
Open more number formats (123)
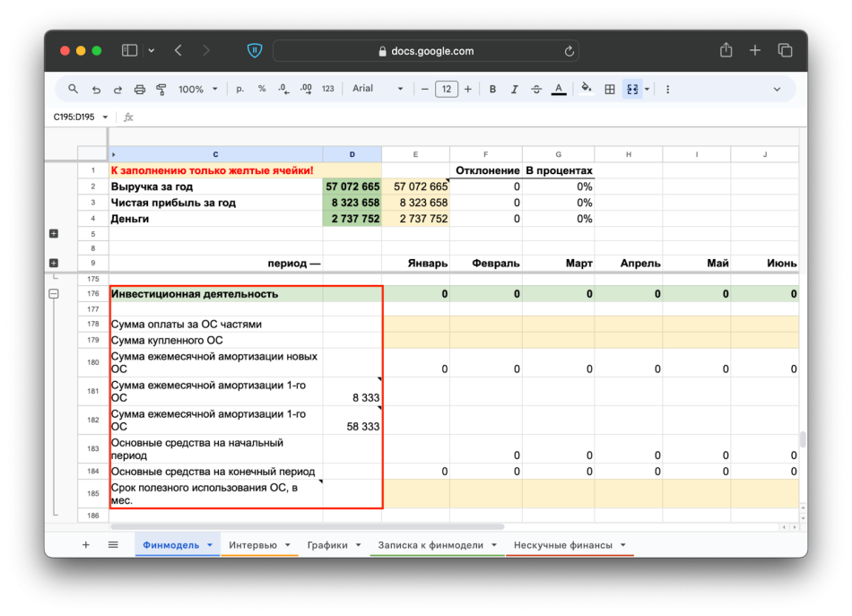(x=328, y=89)
